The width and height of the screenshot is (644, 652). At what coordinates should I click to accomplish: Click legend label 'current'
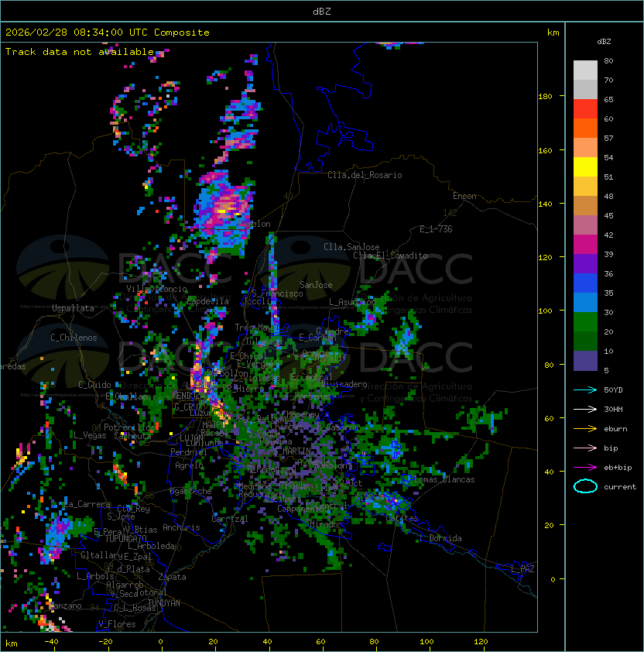click(620, 487)
